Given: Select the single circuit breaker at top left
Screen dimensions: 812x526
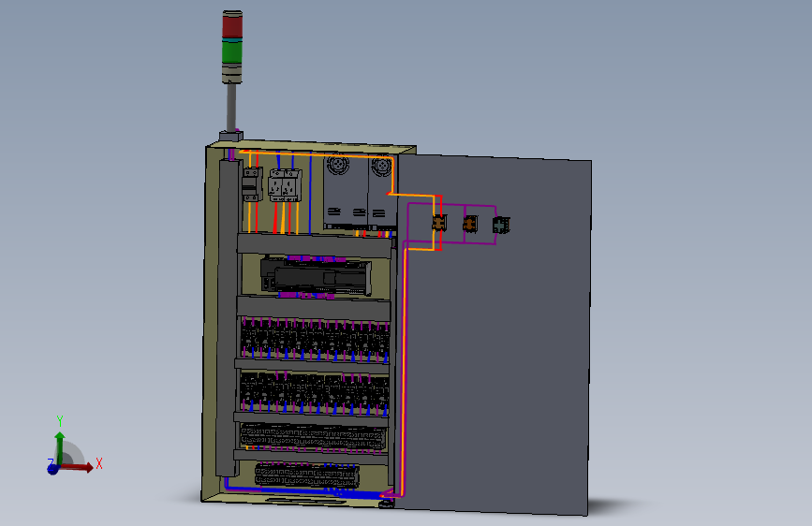Looking at the screenshot, I should (x=252, y=184).
